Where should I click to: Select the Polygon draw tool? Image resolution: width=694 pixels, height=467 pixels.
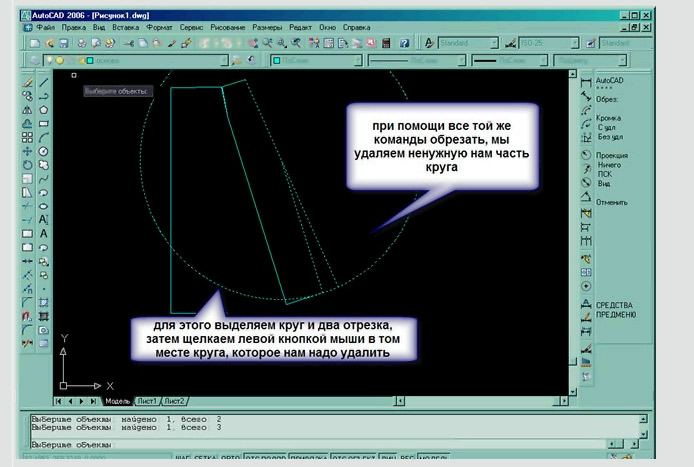(x=44, y=109)
